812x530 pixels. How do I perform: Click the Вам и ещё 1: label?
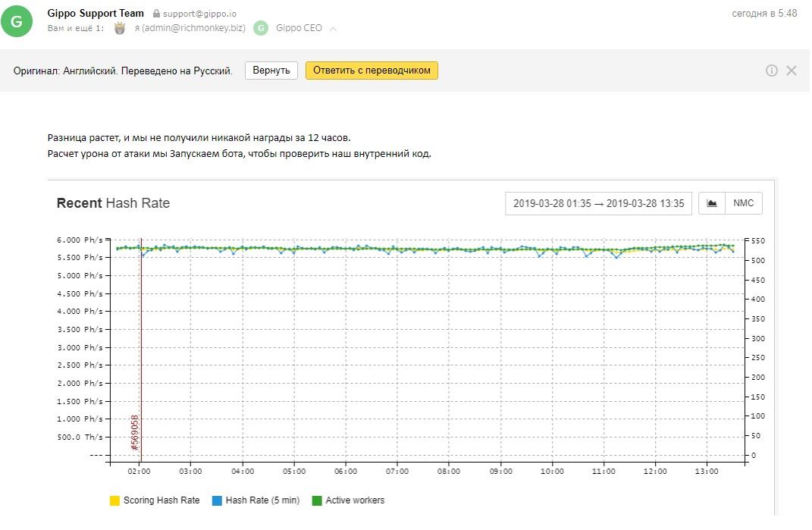pyautogui.click(x=76, y=28)
